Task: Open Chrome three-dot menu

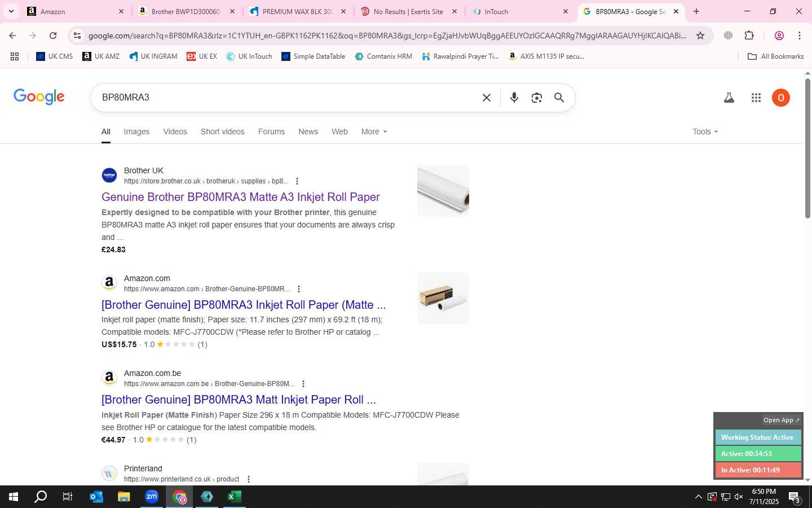Action: coord(800,36)
